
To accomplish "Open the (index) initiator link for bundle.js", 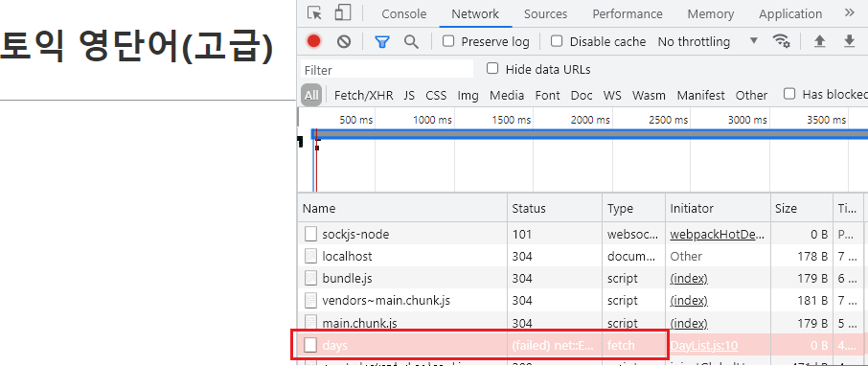I will click(689, 279).
